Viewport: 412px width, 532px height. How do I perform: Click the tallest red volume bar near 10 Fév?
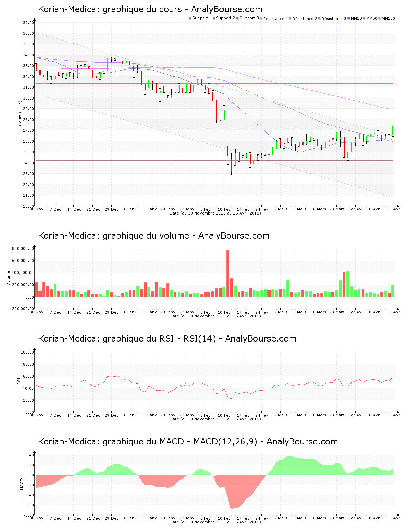tap(228, 274)
